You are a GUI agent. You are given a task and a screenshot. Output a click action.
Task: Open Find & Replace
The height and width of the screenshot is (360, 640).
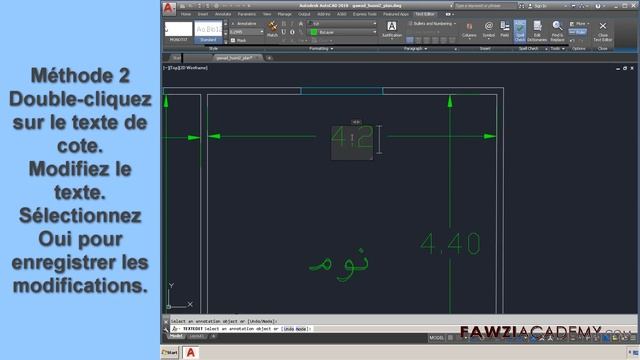coord(557,31)
